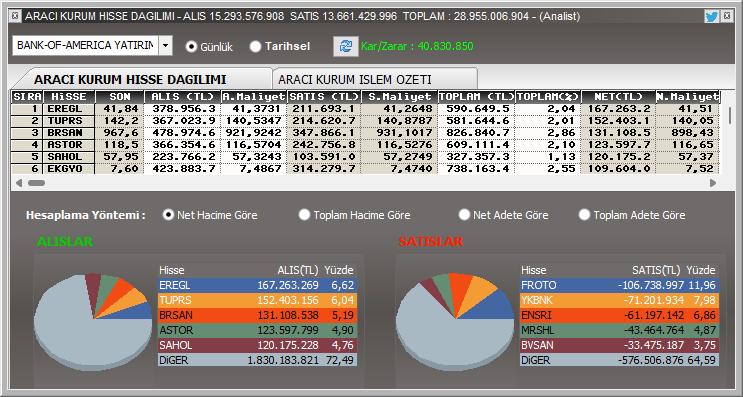743x397 pixels.
Task: Select BRSAN row in table
Action: (x=365, y=133)
